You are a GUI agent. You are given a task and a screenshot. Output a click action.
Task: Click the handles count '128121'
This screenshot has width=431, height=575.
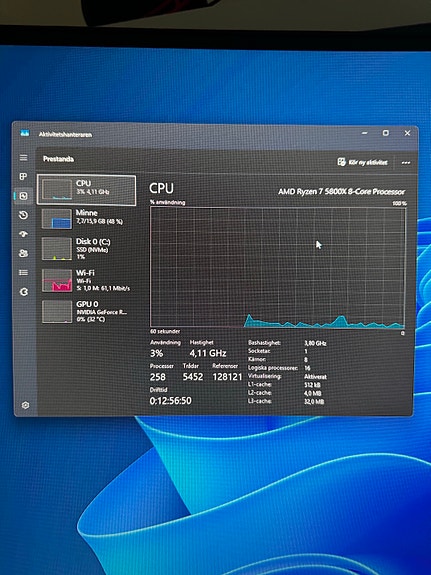coord(227,377)
